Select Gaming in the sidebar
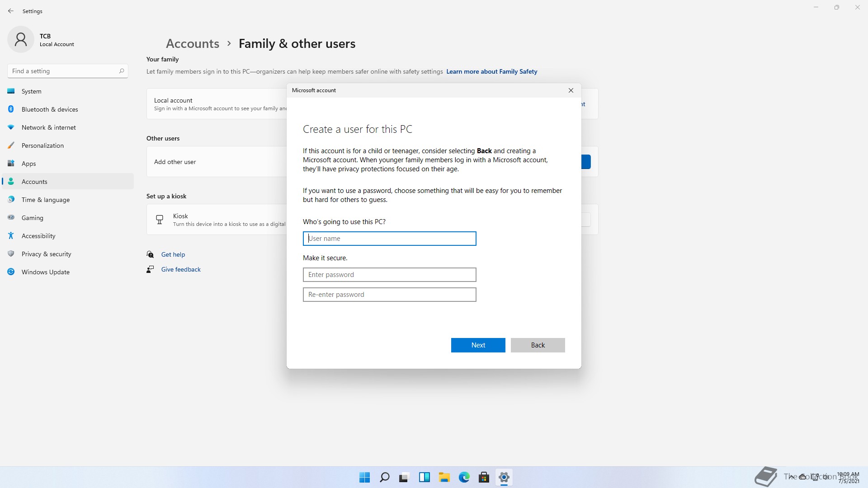Image resolution: width=868 pixels, height=488 pixels. 68,218
